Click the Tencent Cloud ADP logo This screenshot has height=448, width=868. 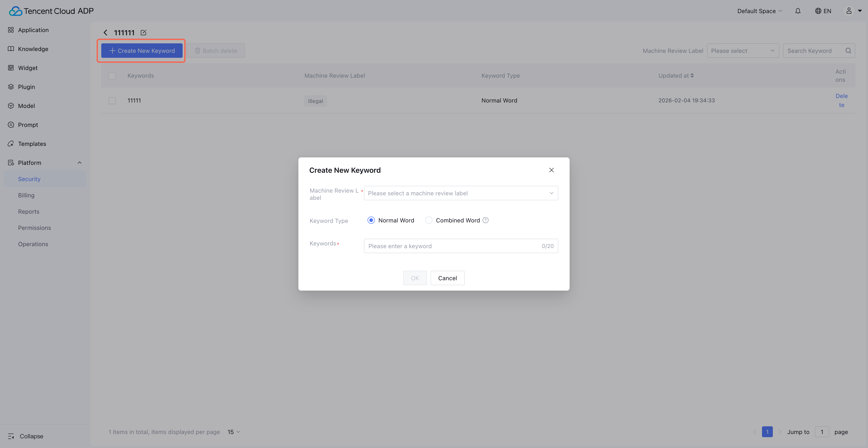[x=51, y=11]
